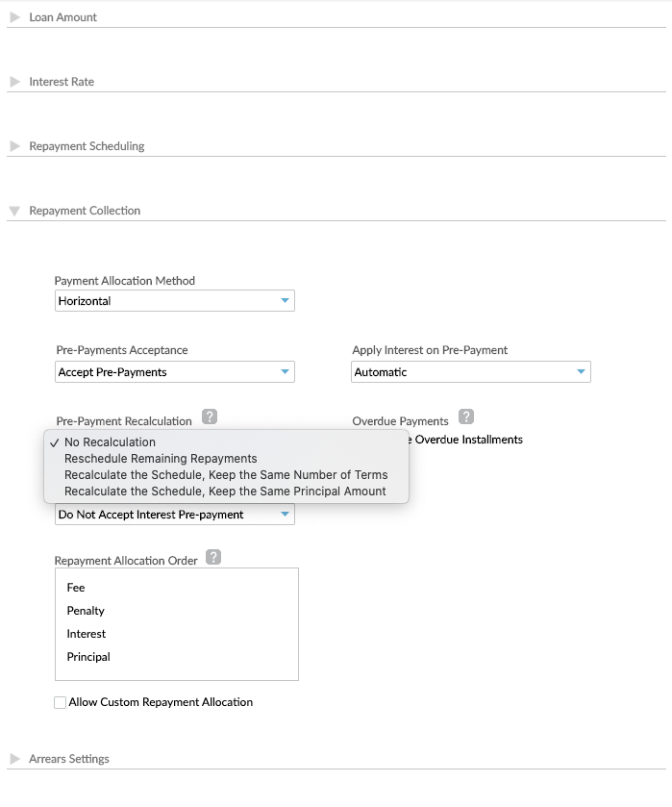Open the Horizontal payment allocation combo box

(173, 300)
